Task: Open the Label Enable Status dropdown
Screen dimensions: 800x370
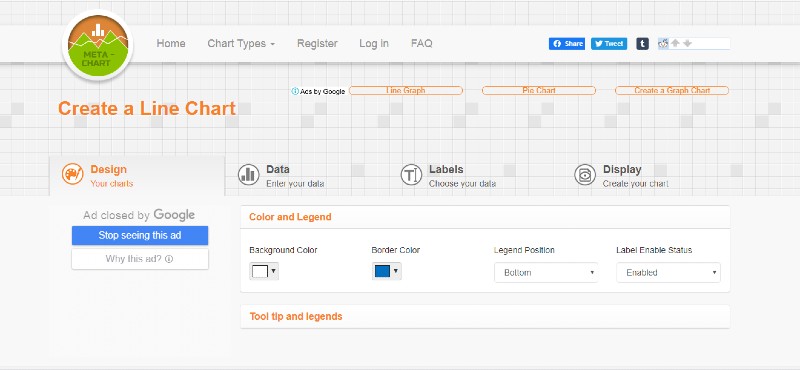Action: [x=668, y=273]
